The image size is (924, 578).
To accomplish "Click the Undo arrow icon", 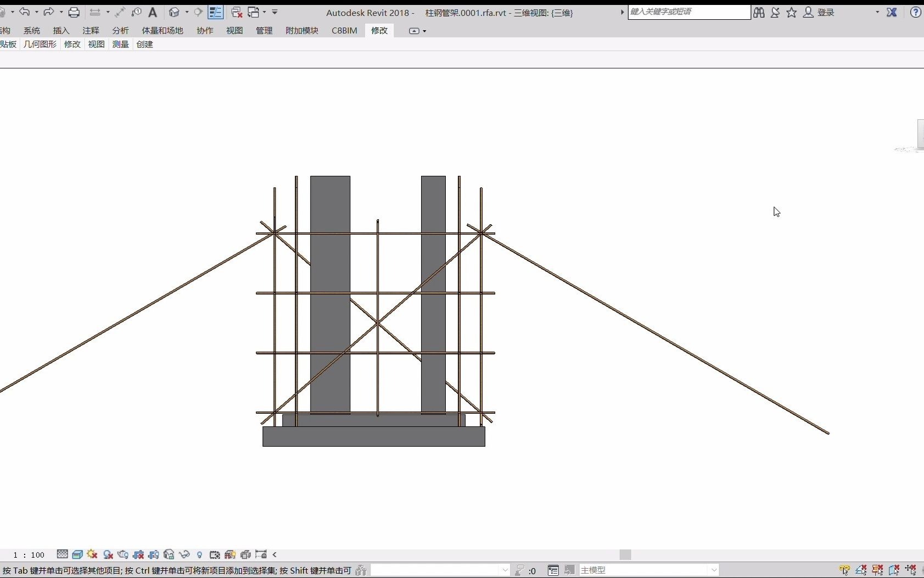I will (x=24, y=12).
